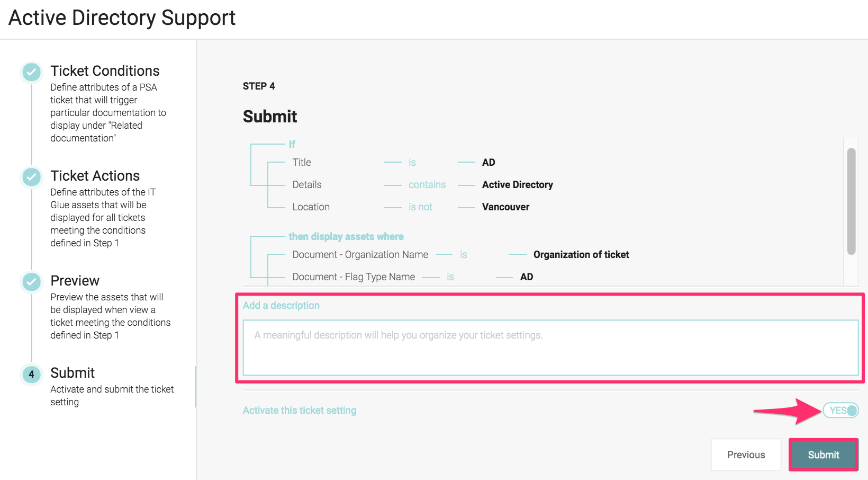Open the Preview step from the sidebar

click(75, 280)
